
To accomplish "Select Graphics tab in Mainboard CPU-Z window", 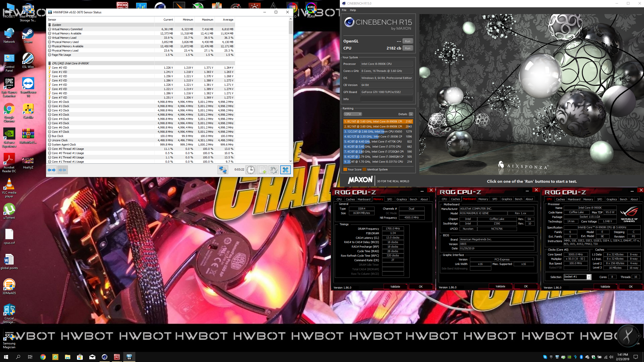I will point(507,199).
